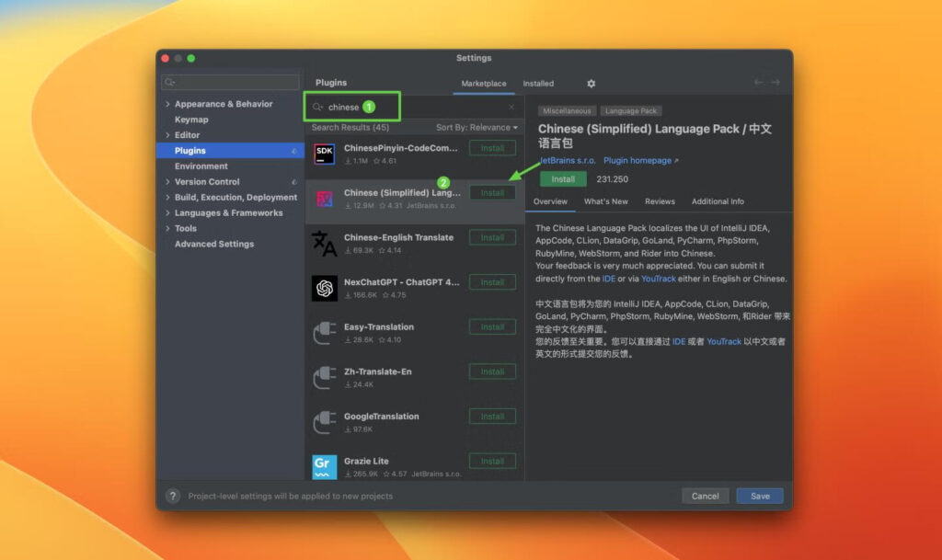Expand the Version Control section
This screenshot has width=942, height=560.
pyautogui.click(x=169, y=181)
